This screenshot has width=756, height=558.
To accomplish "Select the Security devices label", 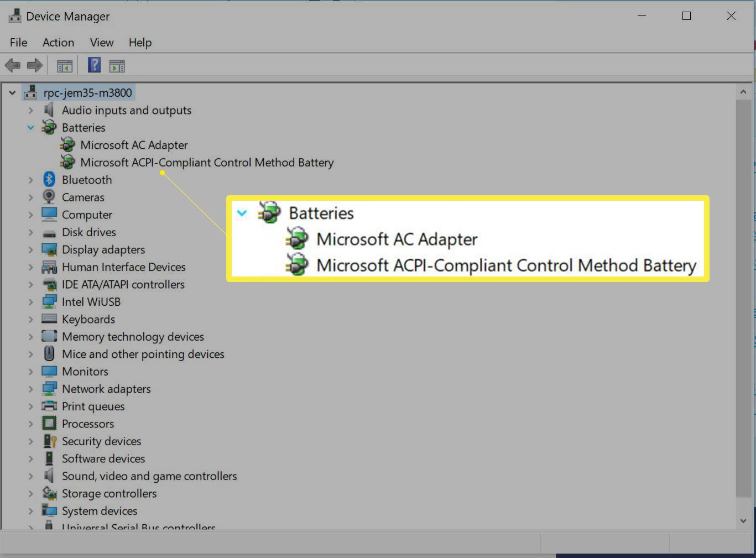I will coord(102,441).
